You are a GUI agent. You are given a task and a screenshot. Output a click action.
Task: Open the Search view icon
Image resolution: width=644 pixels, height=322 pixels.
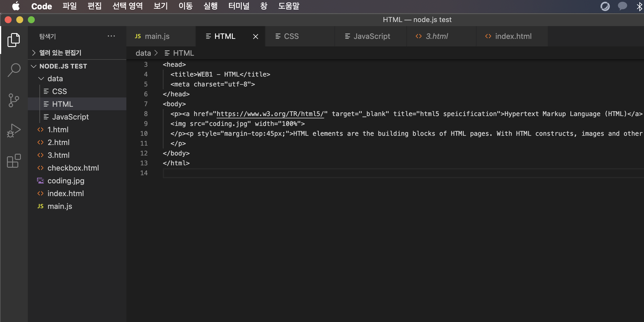[14, 70]
